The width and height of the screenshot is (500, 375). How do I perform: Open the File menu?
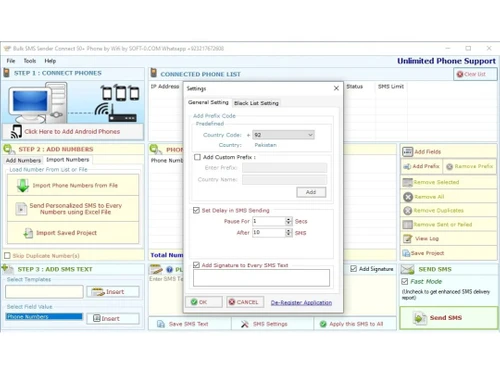click(11, 61)
